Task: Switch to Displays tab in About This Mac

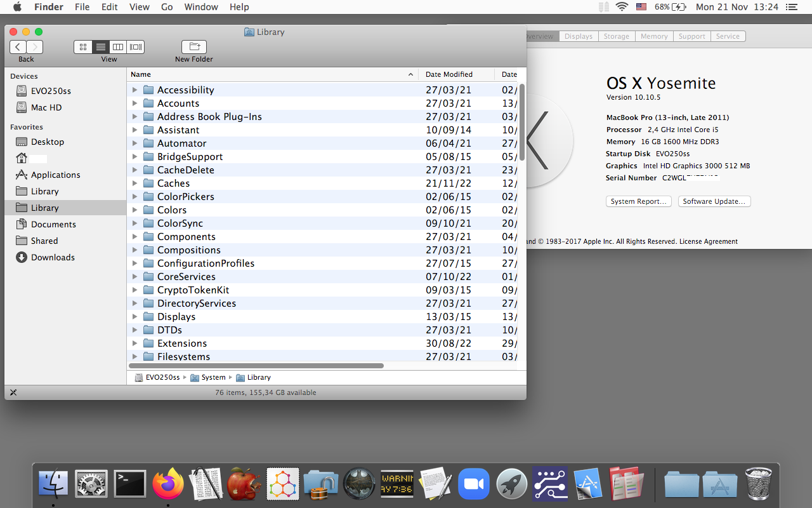Action: coord(579,36)
